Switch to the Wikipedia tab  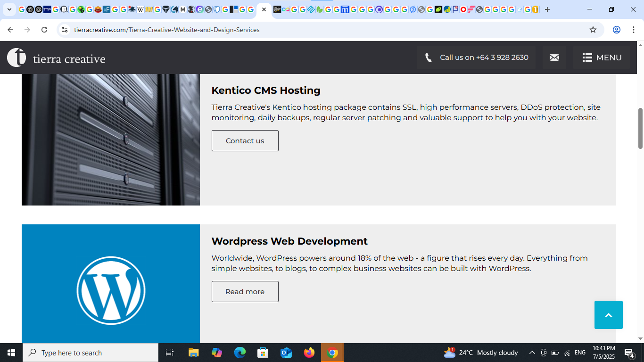(140, 9)
